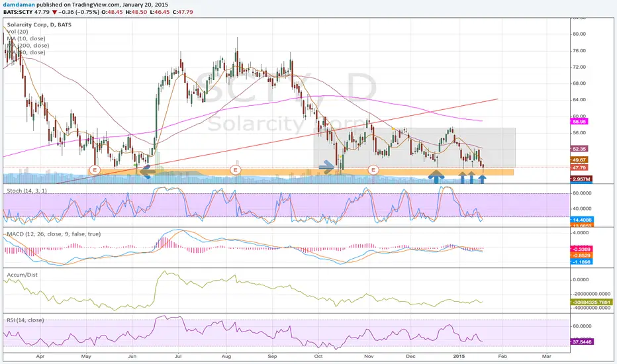Click the purple 37.5446 RSI value tag
617x364 pixels.
[582, 341]
